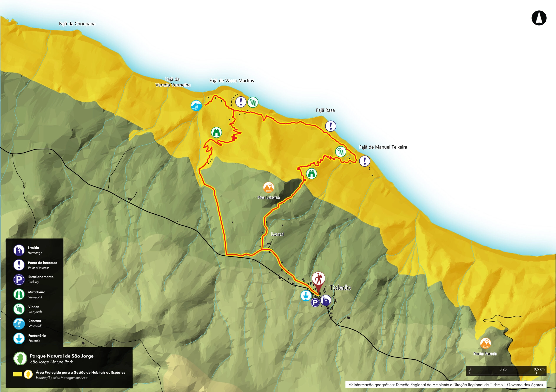Click the hermitage icon on the map at Toledo
Image resolution: width=556 pixels, height=392 pixels.
326,300
